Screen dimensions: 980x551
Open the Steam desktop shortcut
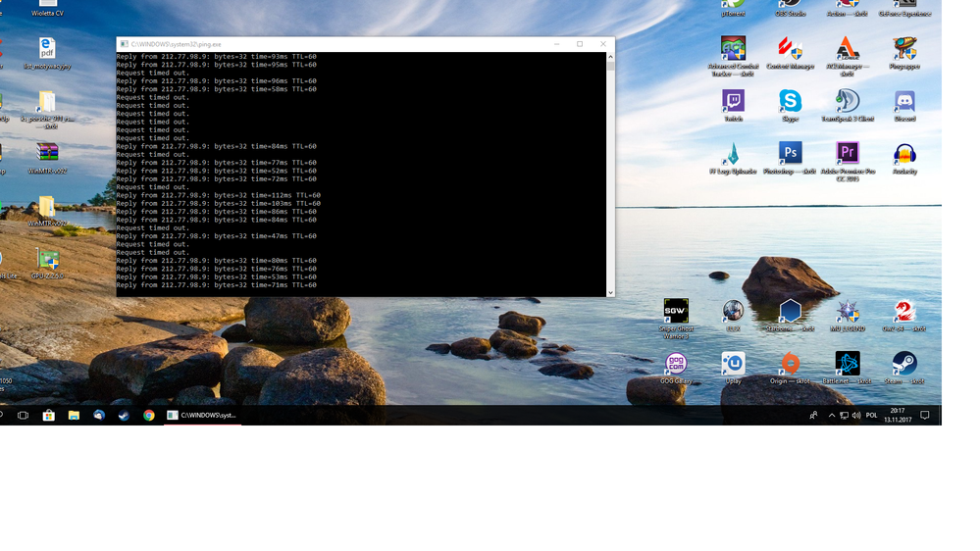pos(904,364)
